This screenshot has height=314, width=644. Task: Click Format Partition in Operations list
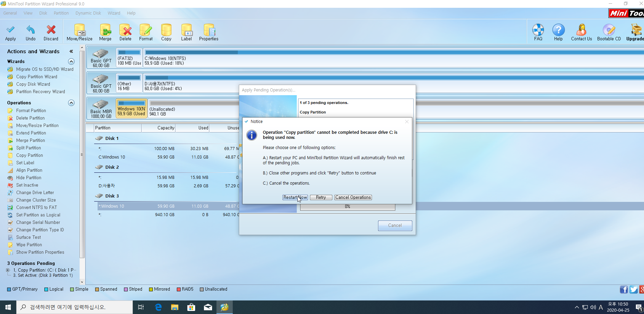[31, 110]
